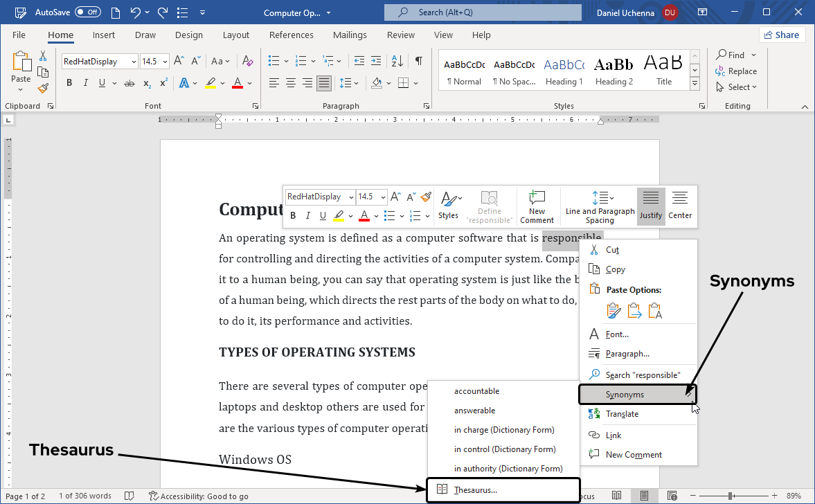Toggle the AutoSave switch
This screenshot has width=815, height=504.
pos(87,12)
